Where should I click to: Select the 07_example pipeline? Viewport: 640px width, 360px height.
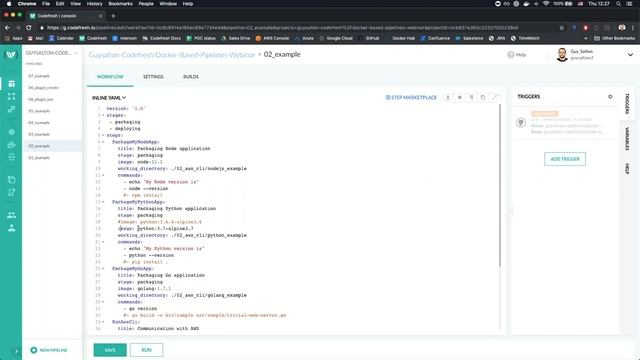39,76
